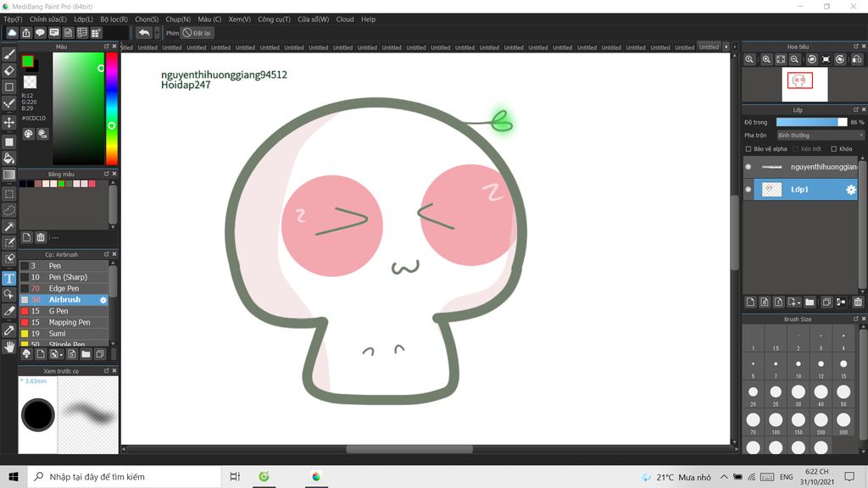868x488 pixels.
Task: Click the speech bubble icon in the top toolbar
Action: (x=40, y=33)
